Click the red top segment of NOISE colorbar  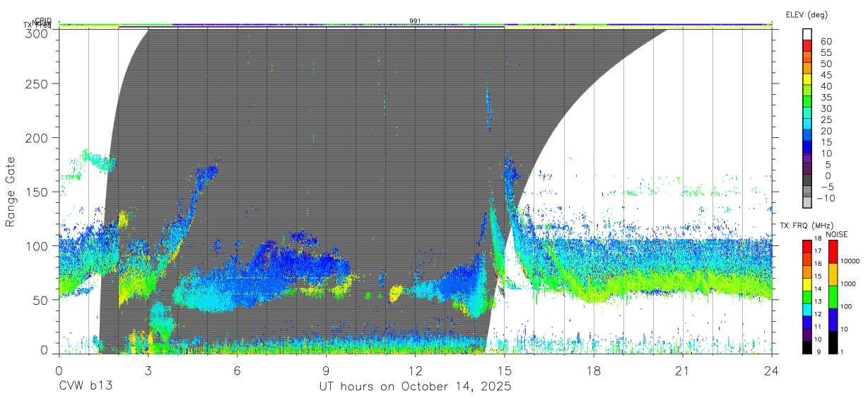832,251
